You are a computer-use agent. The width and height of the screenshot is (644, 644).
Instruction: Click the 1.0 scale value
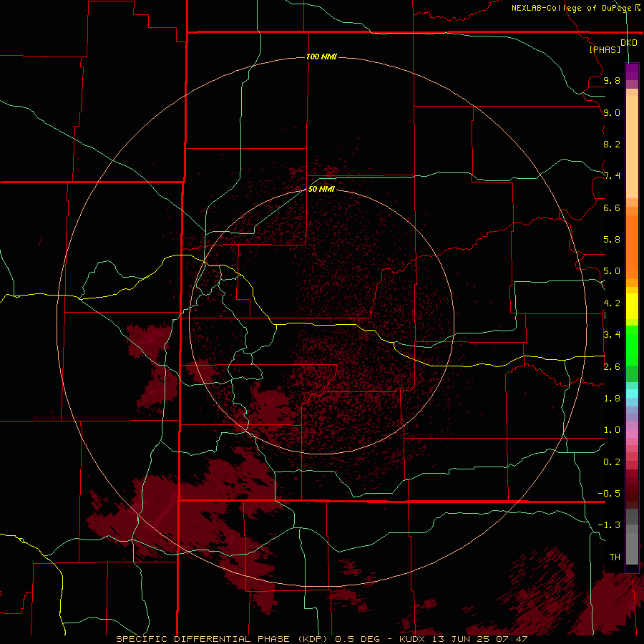coord(612,430)
